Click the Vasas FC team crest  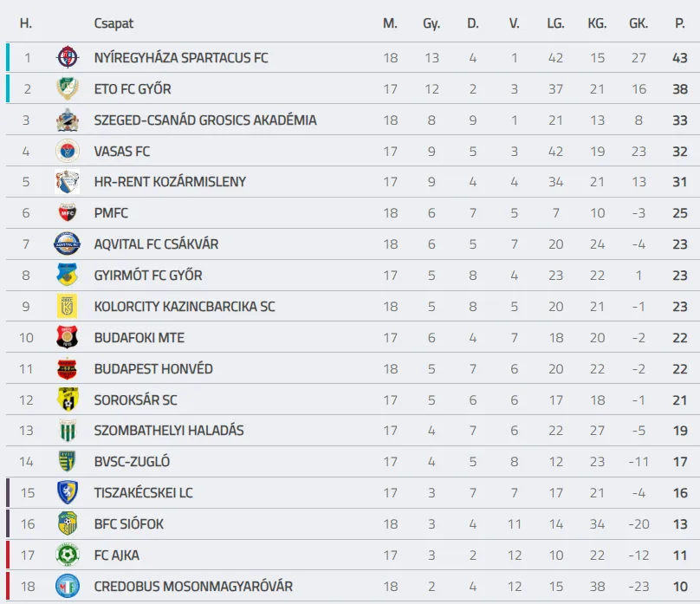(67, 151)
